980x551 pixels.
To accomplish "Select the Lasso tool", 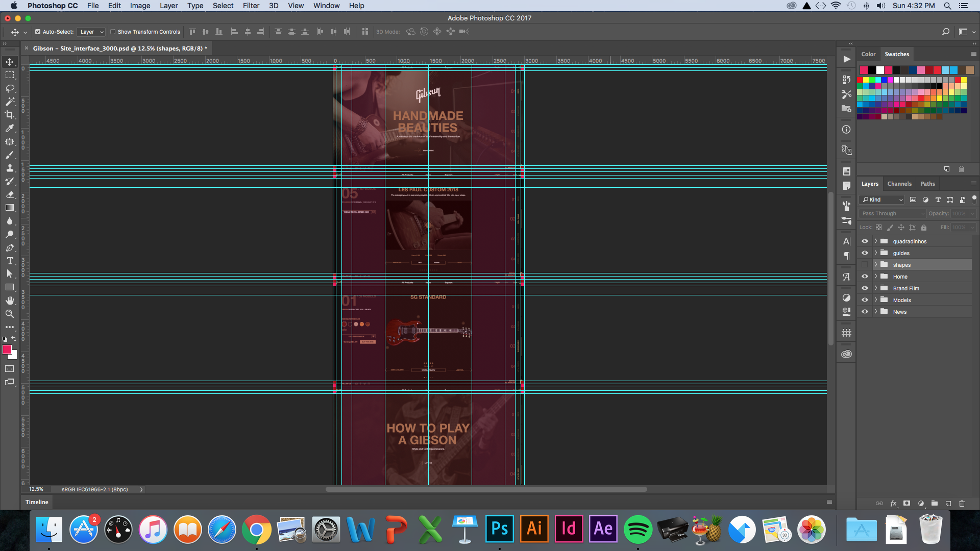I will point(10,88).
